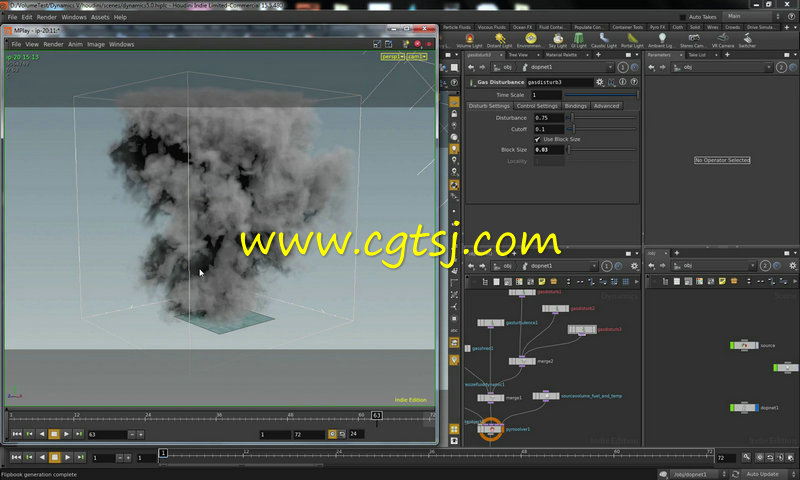
Task: Open the help icon for gasdisturb3
Action: [634, 82]
